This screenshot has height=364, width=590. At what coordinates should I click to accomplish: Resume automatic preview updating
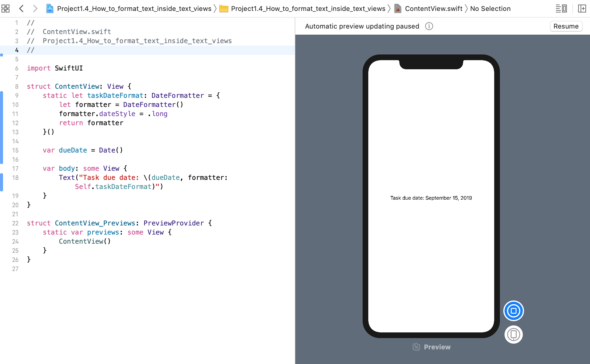tap(566, 26)
